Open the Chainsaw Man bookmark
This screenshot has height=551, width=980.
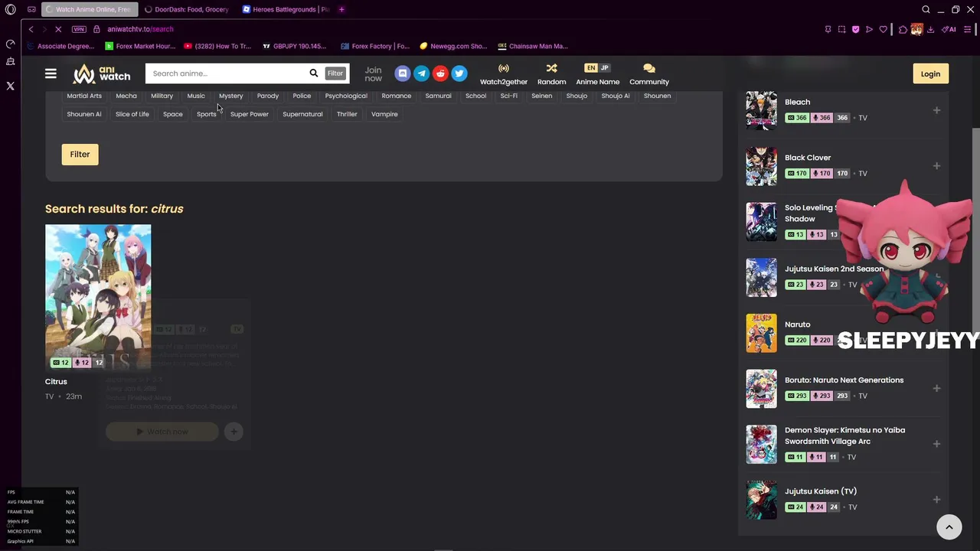[533, 46]
